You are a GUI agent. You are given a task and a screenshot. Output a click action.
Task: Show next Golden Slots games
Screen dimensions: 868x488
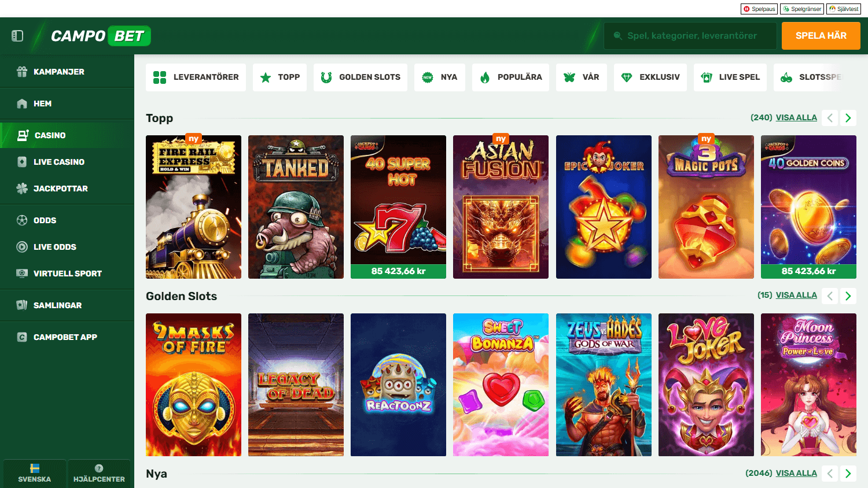(x=848, y=296)
